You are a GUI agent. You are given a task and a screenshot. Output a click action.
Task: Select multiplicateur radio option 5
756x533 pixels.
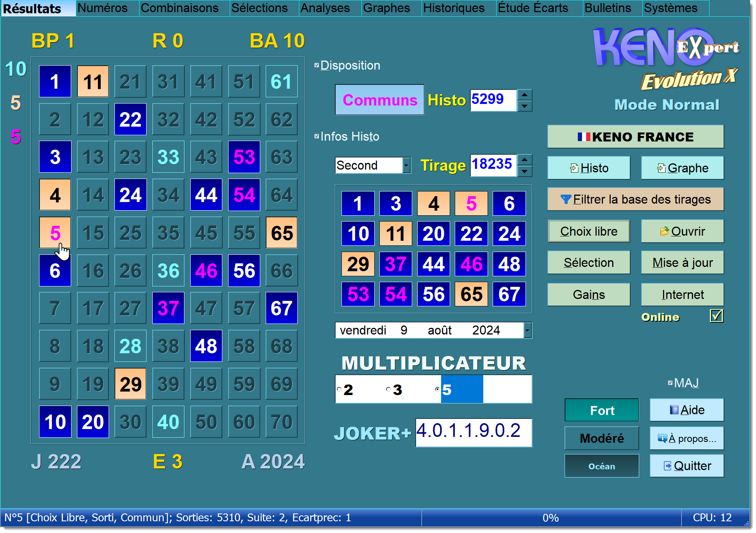click(x=437, y=389)
